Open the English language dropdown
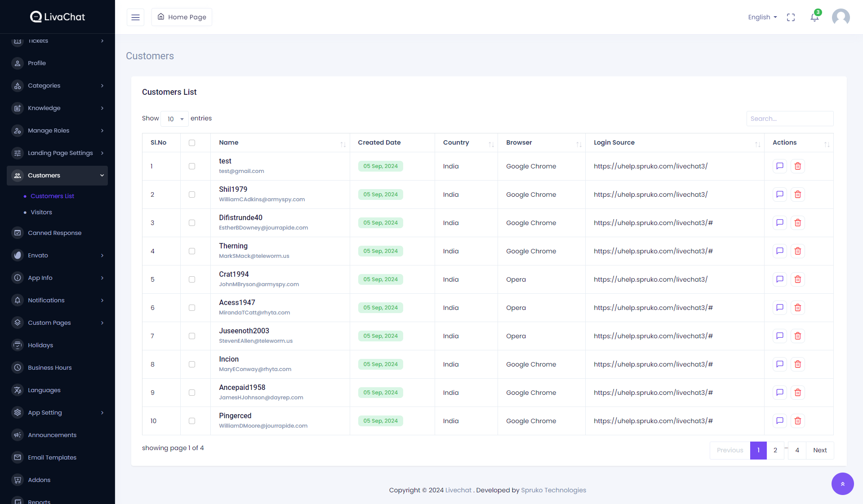This screenshot has width=863, height=504. [x=762, y=17]
